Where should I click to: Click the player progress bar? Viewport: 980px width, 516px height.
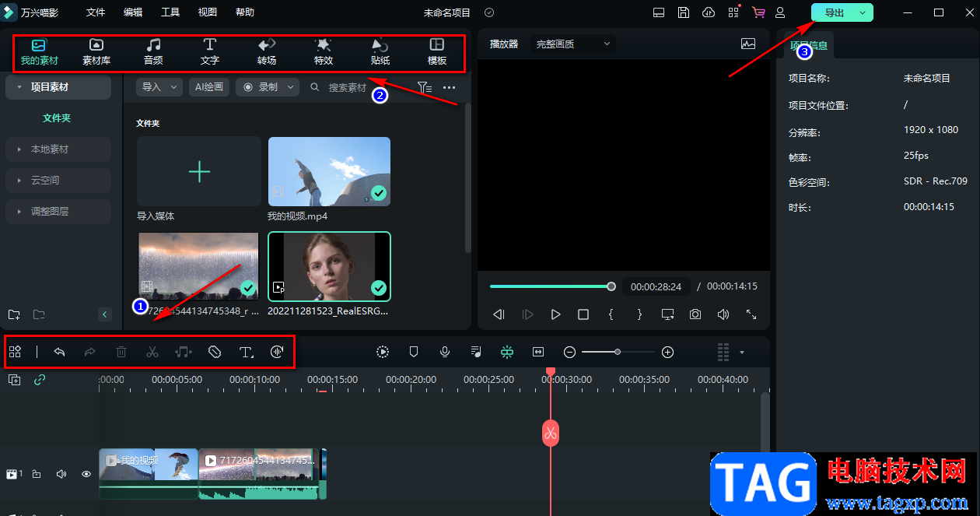coord(551,286)
